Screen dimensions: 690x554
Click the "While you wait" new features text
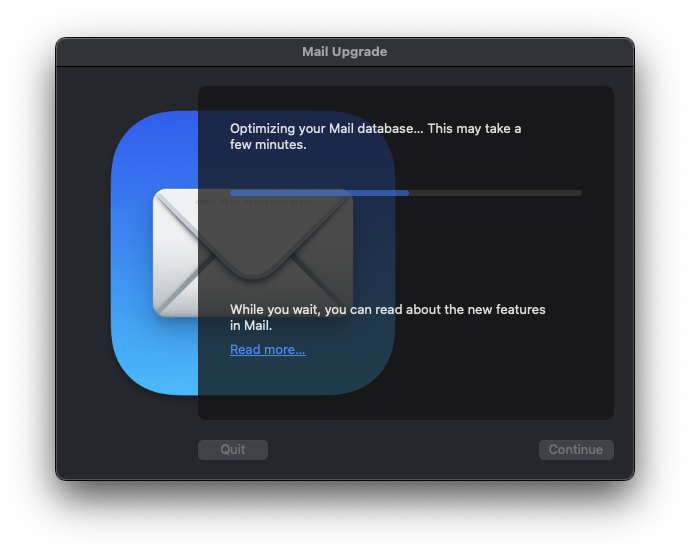click(387, 317)
